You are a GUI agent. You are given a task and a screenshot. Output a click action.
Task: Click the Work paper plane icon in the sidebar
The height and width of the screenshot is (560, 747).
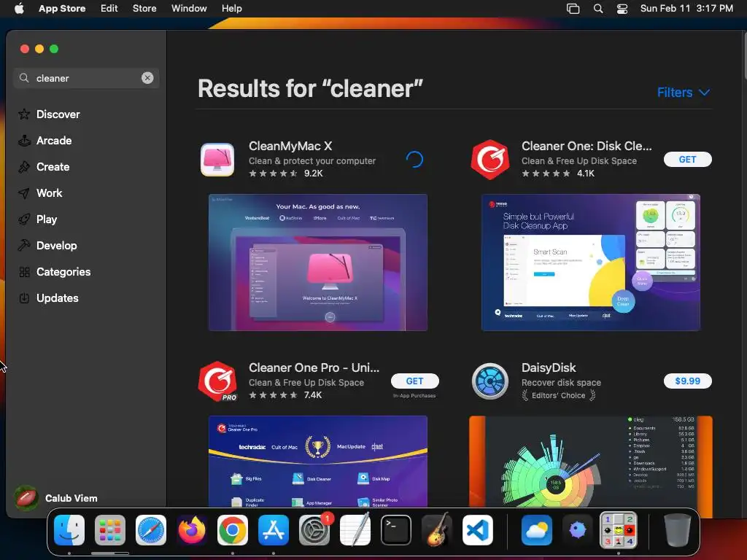click(24, 192)
